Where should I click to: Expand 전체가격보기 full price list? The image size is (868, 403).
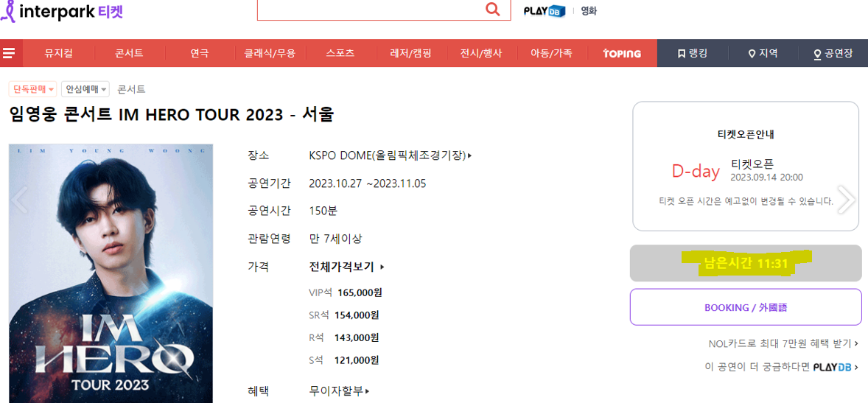click(x=346, y=267)
